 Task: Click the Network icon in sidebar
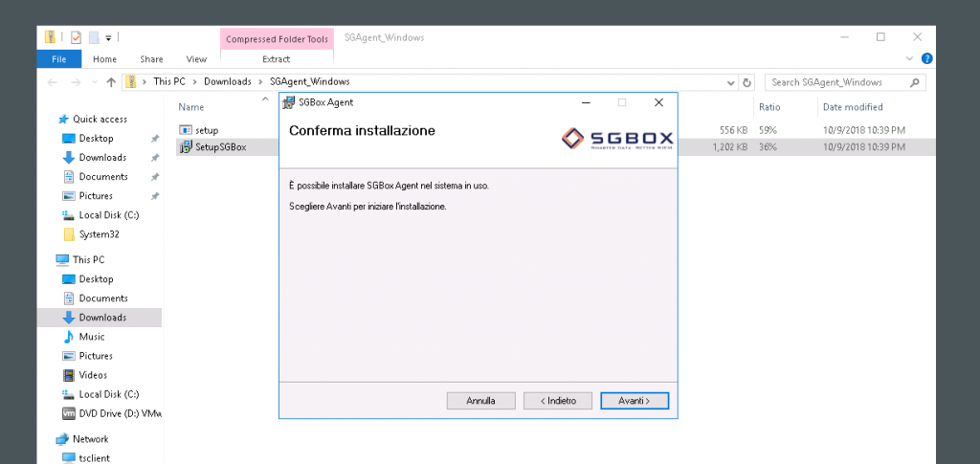[62, 439]
